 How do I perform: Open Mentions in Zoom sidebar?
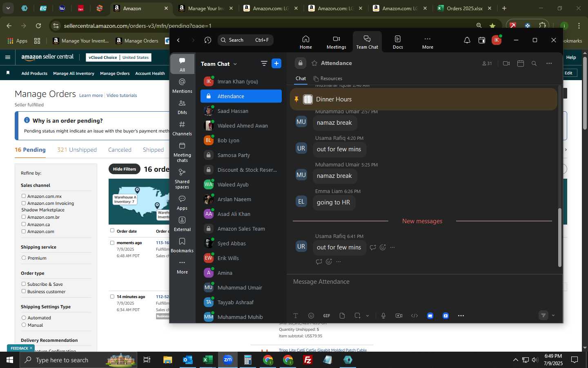[x=182, y=86]
